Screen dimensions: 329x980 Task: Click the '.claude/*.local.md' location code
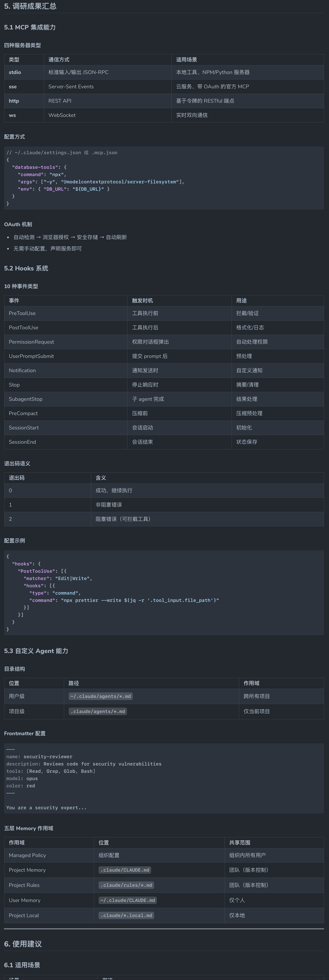coord(126,915)
